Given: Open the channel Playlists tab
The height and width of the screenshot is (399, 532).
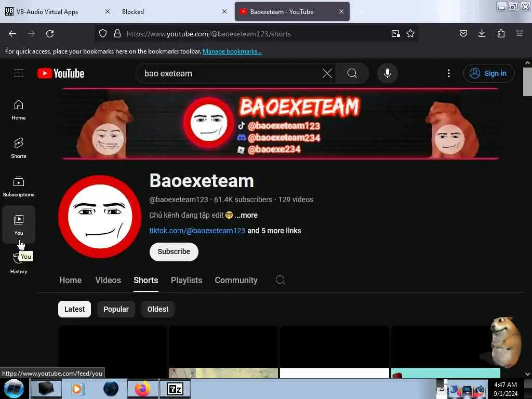Looking at the screenshot, I should click(187, 280).
